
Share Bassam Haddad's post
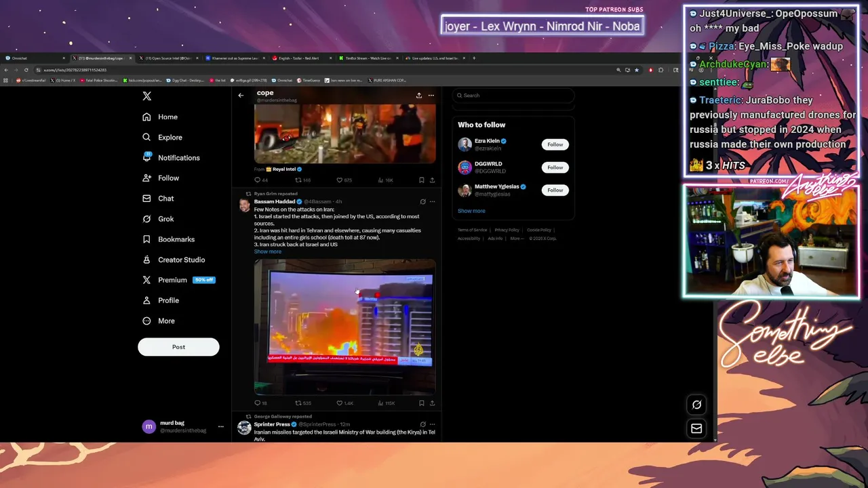432,403
